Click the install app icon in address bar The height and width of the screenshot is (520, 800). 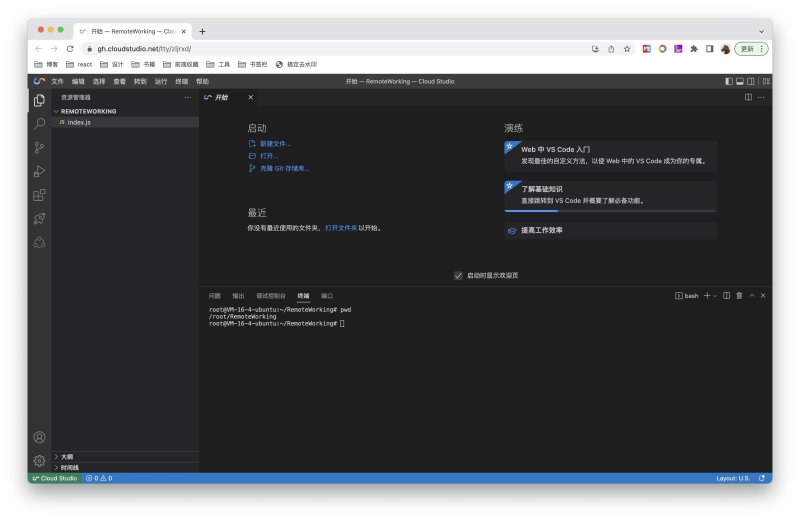click(x=595, y=49)
